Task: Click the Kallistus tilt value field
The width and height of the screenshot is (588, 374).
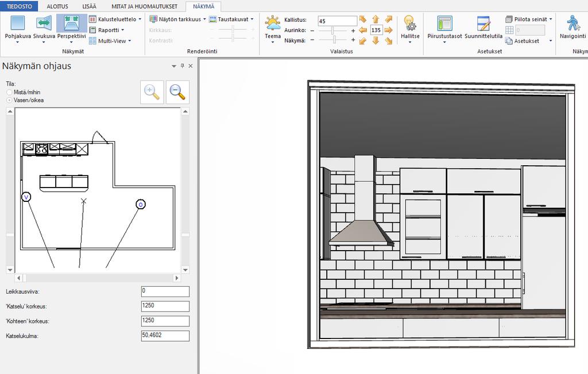Action: (337, 21)
